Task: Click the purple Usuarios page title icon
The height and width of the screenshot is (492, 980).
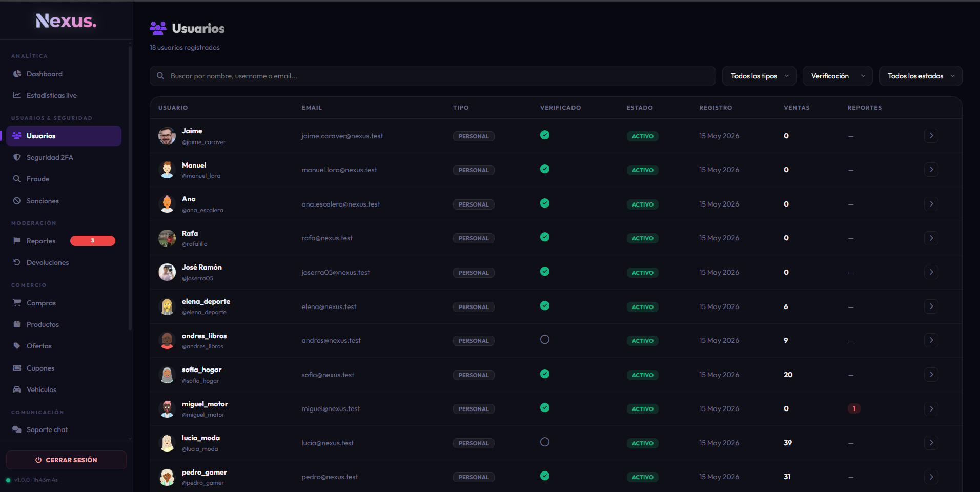Action: pyautogui.click(x=158, y=28)
